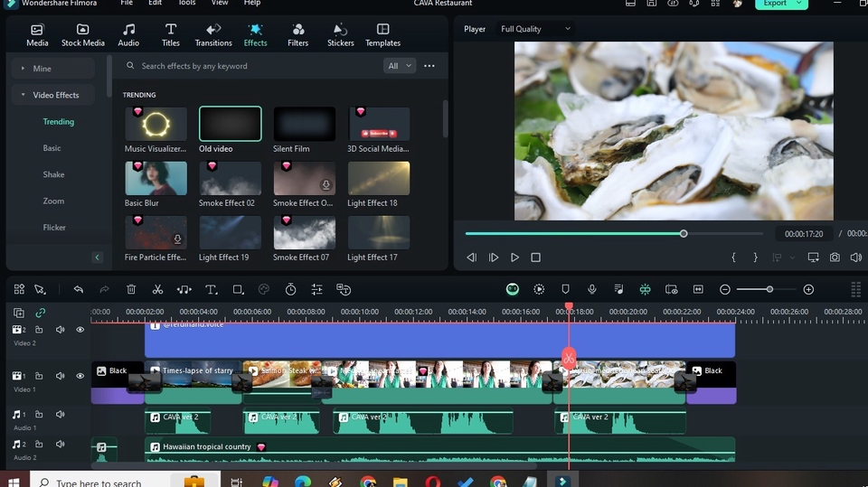Download the Smoke Effect O... effect
Image resolution: width=868 pixels, height=487 pixels.
(x=326, y=185)
